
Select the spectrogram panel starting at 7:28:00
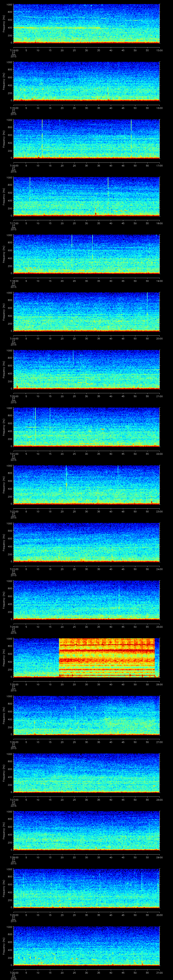click(x=86, y=831)
